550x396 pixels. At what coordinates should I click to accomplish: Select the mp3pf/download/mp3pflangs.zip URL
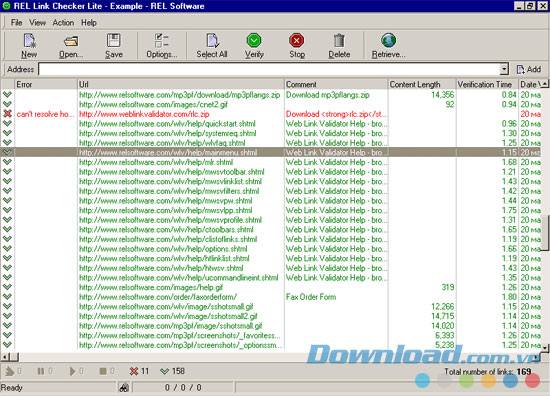[180, 94]
